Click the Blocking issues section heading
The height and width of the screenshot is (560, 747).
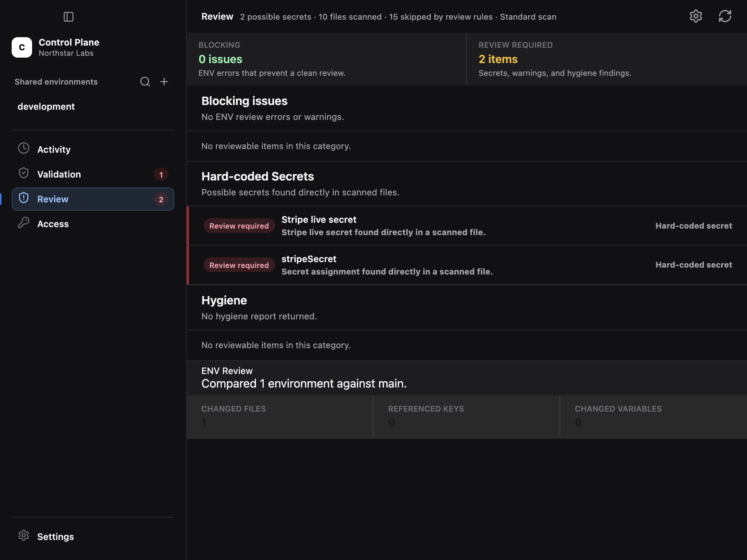244,101
